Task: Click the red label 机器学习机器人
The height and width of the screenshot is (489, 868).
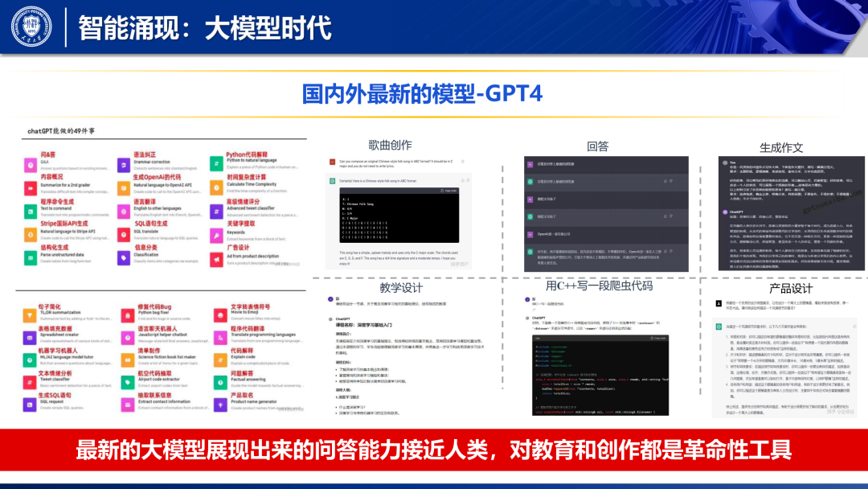Action: (x=58, y=351)
